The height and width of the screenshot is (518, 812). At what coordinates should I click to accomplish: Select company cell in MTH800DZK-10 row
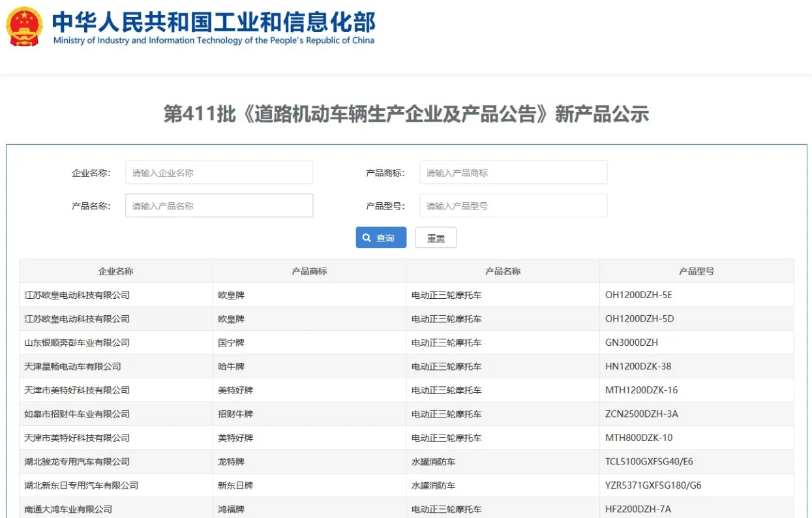(116, 438)
